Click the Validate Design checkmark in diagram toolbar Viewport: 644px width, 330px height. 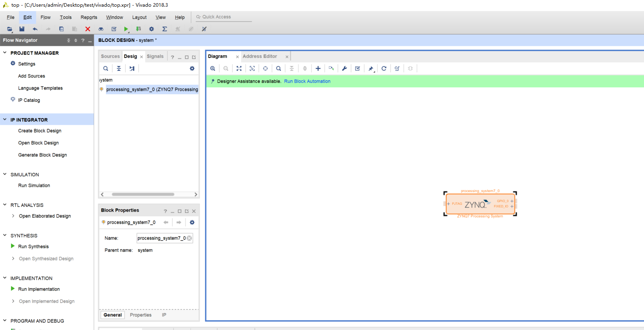tap(357, 68)
